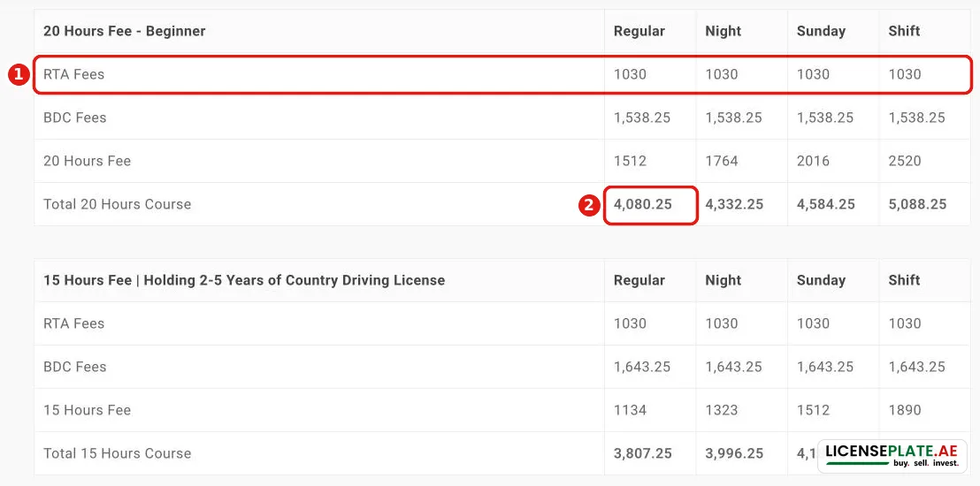Click the 1764 Night fee value
The image size is (980, 486).
(x=722, y=161)
